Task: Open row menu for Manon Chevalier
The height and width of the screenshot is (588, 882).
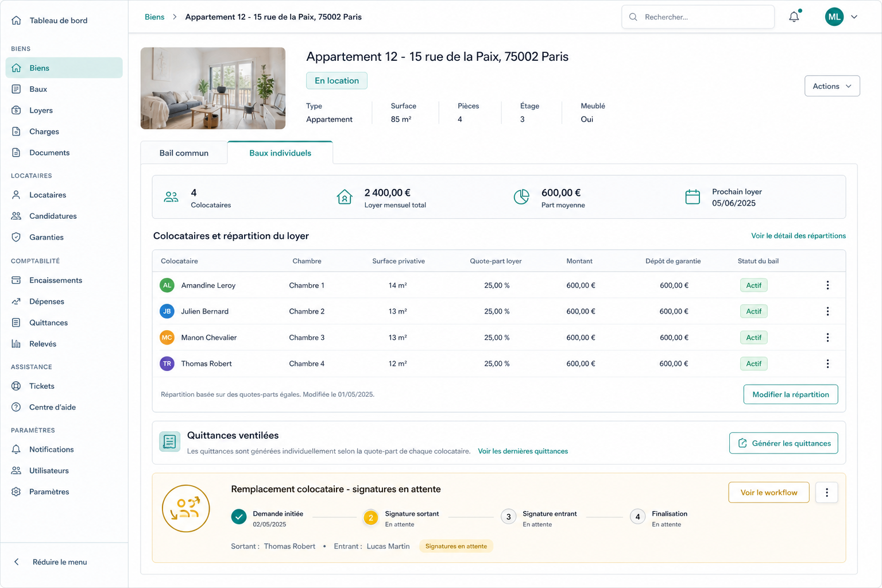Action: (x=827, y=338)
